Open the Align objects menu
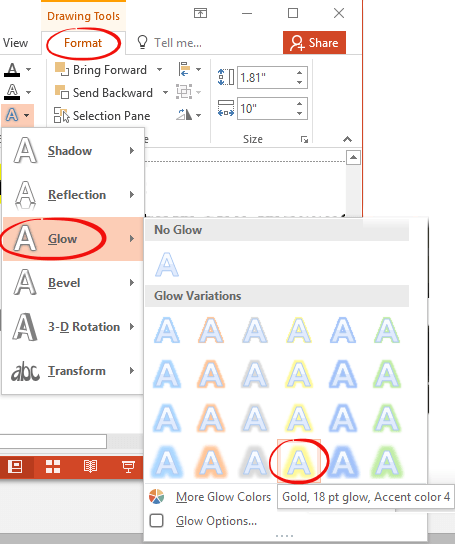The height and width of the screenshot is (544, 455). click(x=189, y=69)
